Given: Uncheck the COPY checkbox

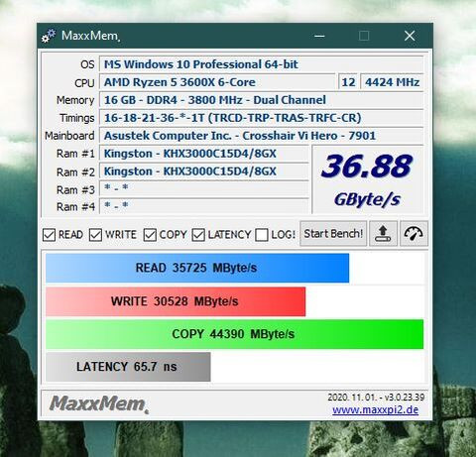Looking at the screenshot, I should click(150, 235).
